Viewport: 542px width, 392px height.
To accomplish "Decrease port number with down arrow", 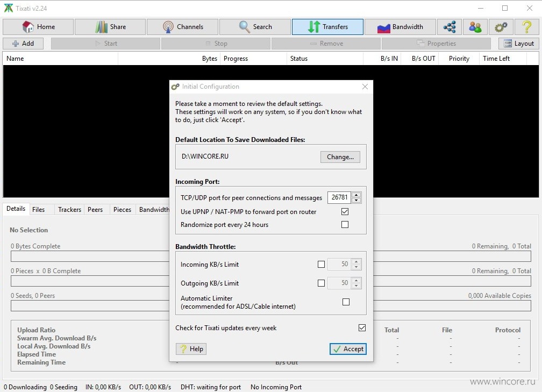I will [356, 200].
